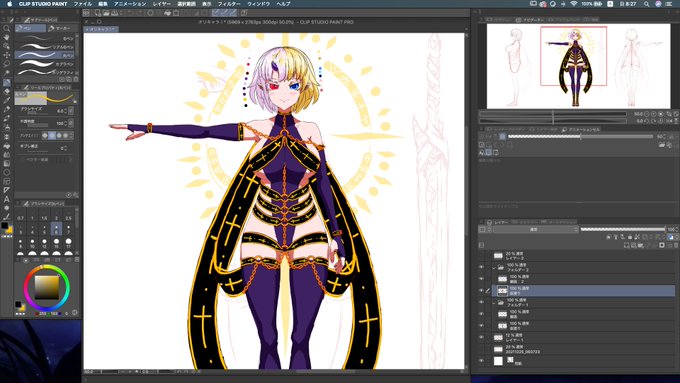This screenshot has width=680, height=383.
Task: Select the Operation object tool
Action: point(7,46)
